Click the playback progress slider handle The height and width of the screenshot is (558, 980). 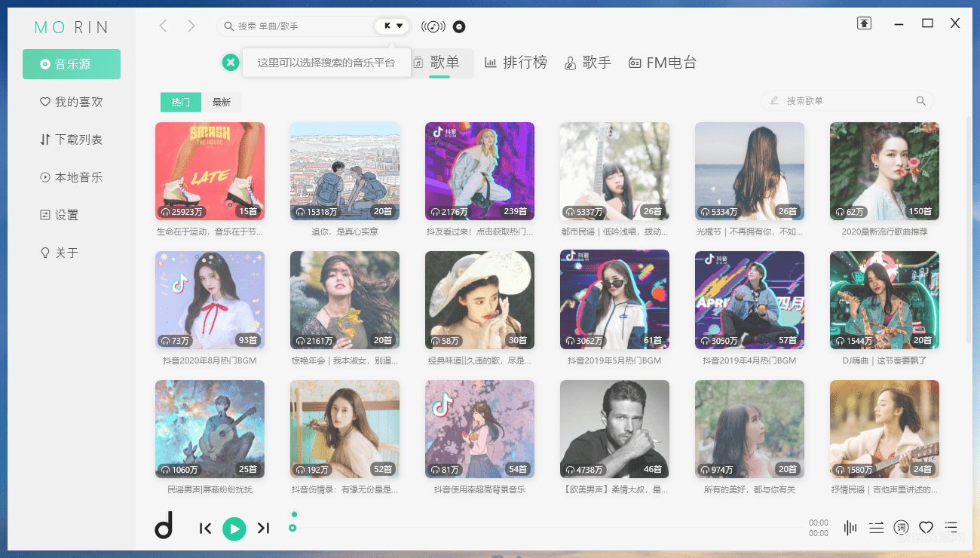tap(292, 528)
